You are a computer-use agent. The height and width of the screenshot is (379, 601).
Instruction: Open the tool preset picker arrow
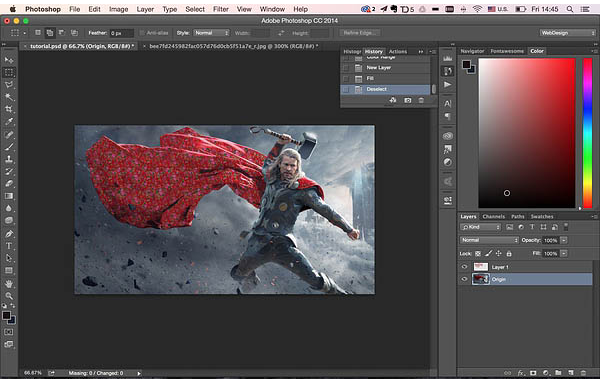[25, 33]
